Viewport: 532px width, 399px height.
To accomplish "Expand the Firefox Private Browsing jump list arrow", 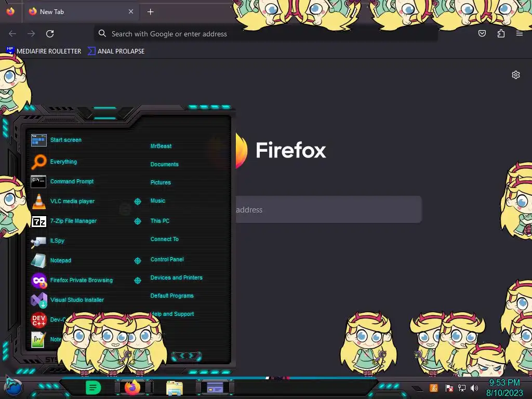I will [137, 280].
